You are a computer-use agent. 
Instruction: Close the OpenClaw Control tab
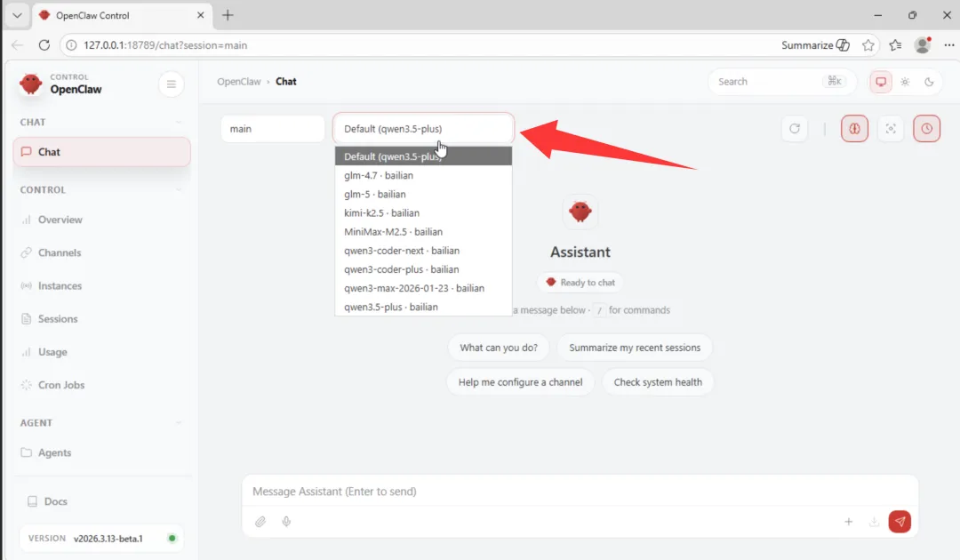200,15
